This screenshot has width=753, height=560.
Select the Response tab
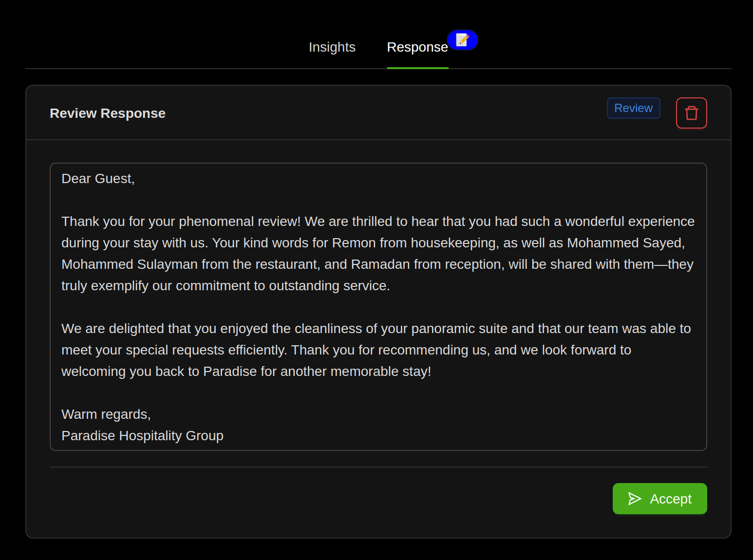[x=417, y=47]
